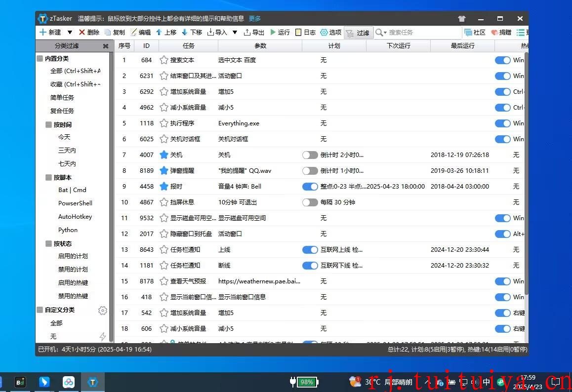Open the 社区 (Community) link
Viewport: 572px width, 392px height.
(x=475, y=33)
